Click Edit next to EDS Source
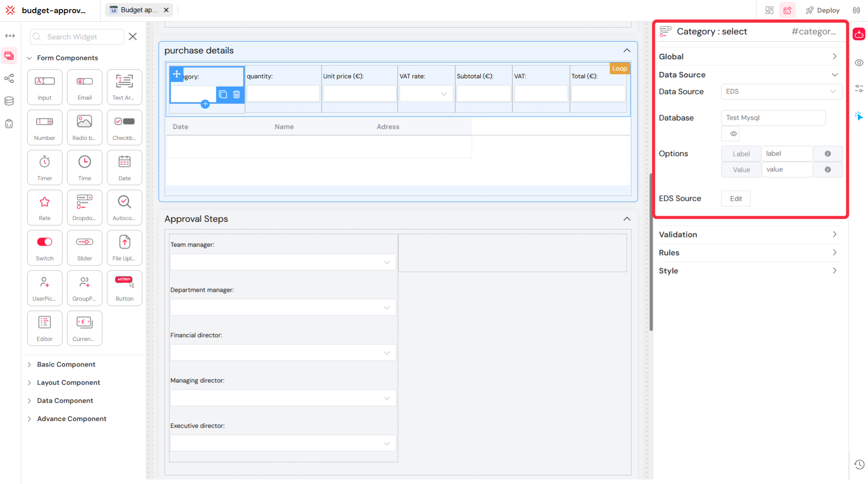 click(x=736, y=198)
